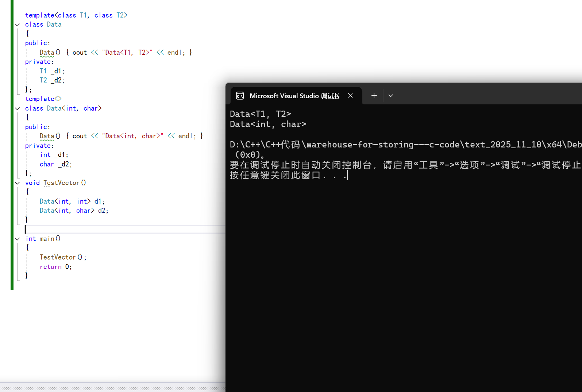The width and height of the screenshot is (582, 392).
Task: Click the T2 _d2 member declaration
Action: pos(52,80)
